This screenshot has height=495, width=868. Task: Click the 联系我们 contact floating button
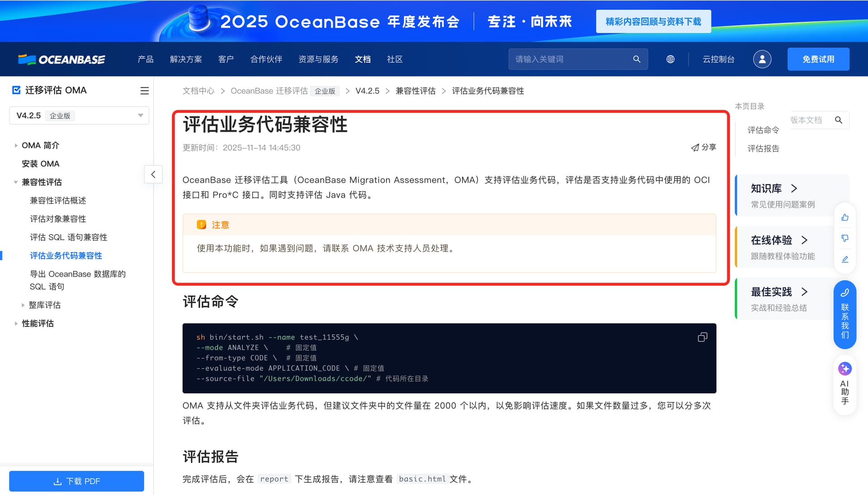(844, 315)
